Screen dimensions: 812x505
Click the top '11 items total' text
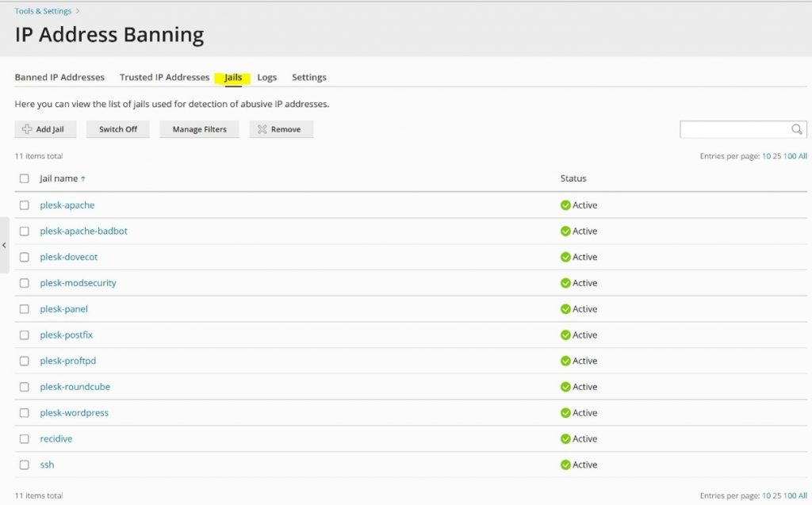tap(39, 156)
